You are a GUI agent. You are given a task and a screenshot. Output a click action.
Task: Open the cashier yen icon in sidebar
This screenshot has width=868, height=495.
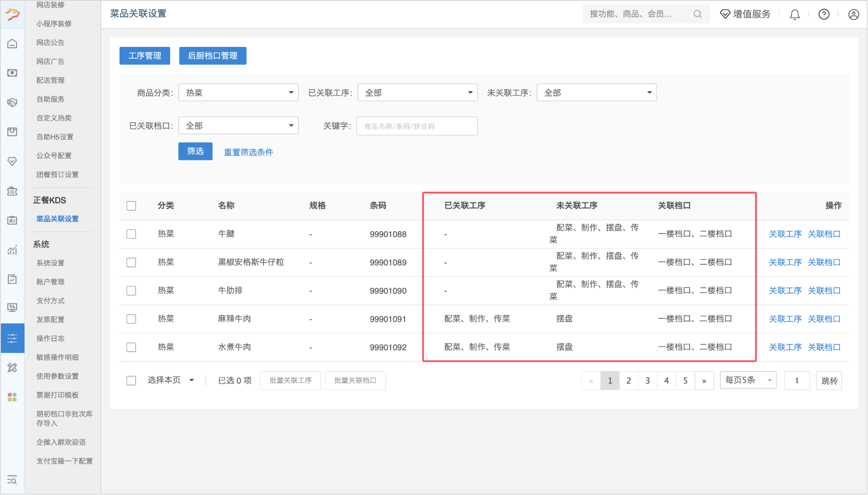point(12,73)
